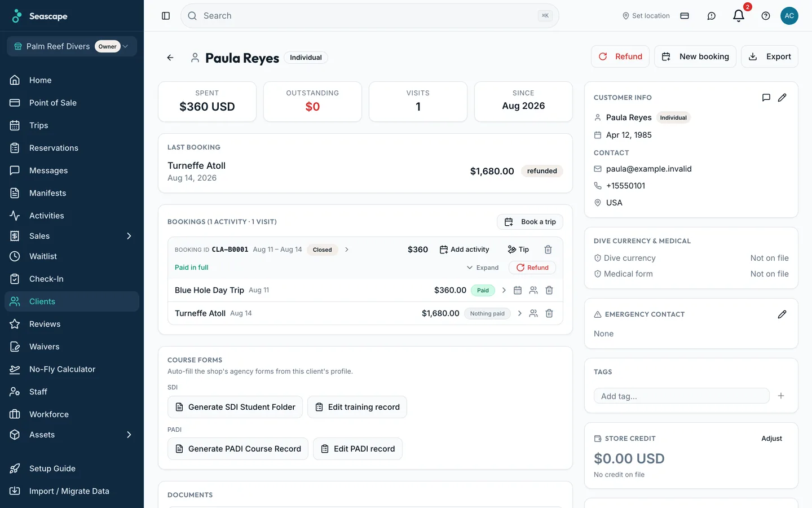Click Add activity on the booking
Screen dimensions: 812x508
tap(464, 249)
